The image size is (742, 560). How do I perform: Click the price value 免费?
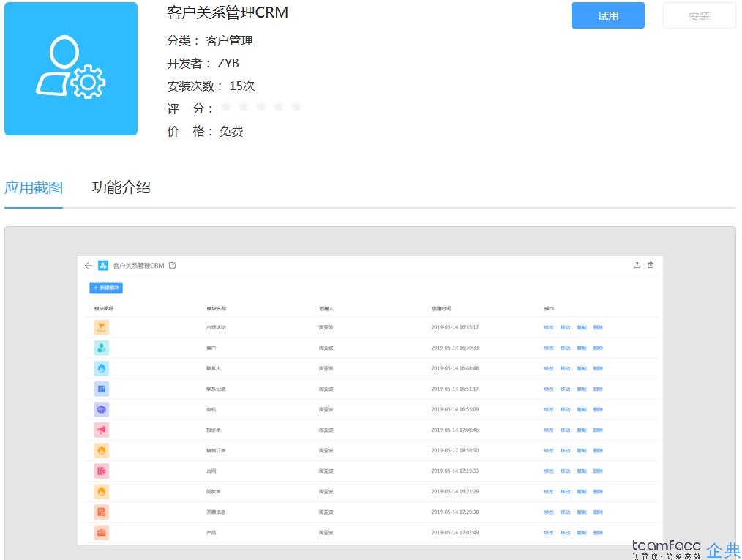point(231,131)
